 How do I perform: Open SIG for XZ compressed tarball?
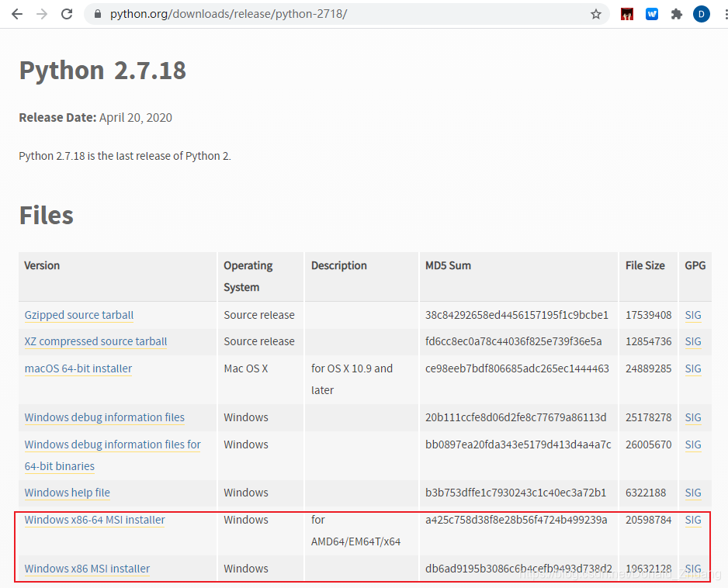pos(693,341)
